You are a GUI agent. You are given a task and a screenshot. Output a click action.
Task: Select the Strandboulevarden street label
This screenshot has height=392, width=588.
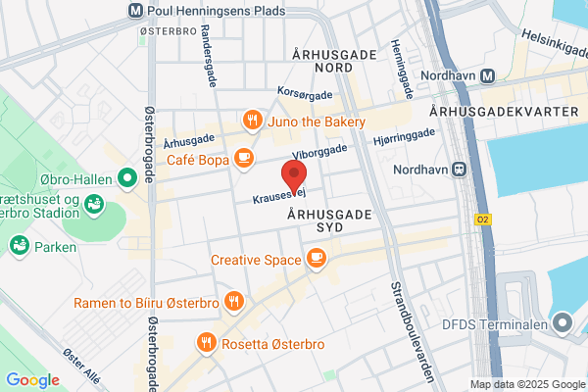pyautogui.click(x=413, y=332)
